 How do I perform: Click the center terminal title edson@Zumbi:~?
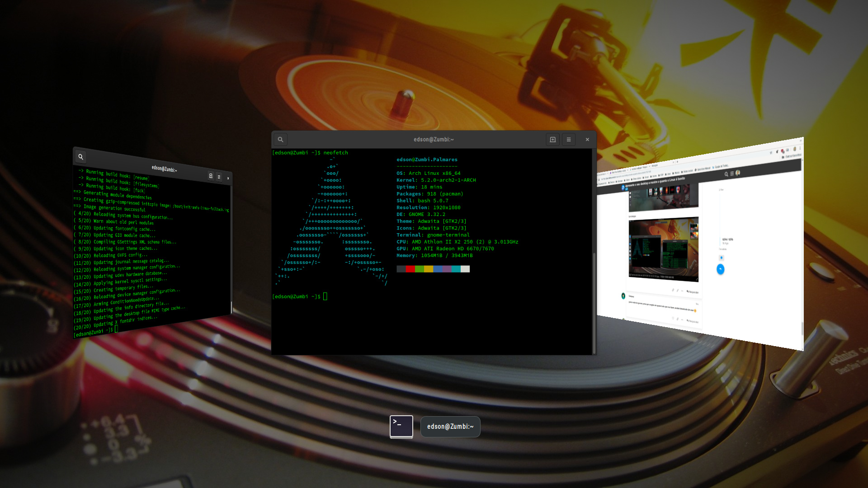pos(434,140)
